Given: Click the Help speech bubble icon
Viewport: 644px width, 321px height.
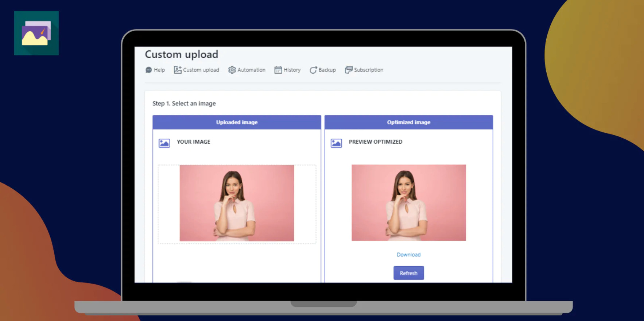Looking at the screenshot, I should click(148, 70).
